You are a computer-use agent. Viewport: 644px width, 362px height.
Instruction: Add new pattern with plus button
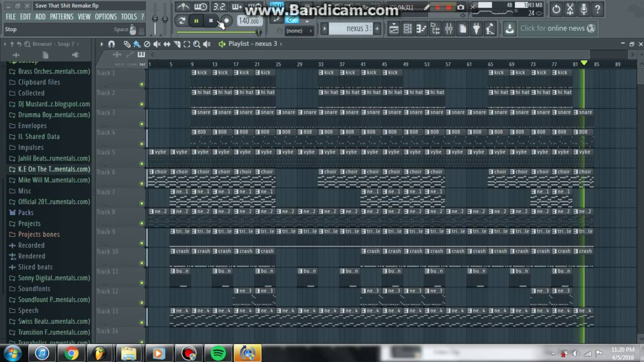click(x=377, y=29)
